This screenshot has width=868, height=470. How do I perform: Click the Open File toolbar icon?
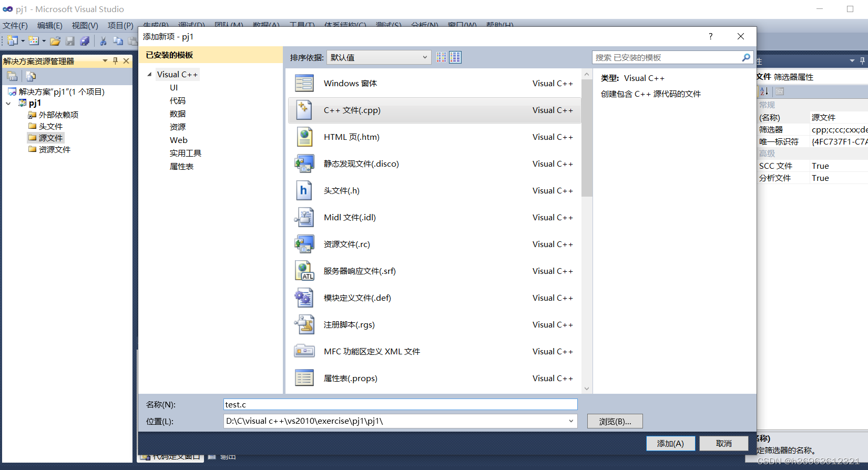[x=55, y=41]
